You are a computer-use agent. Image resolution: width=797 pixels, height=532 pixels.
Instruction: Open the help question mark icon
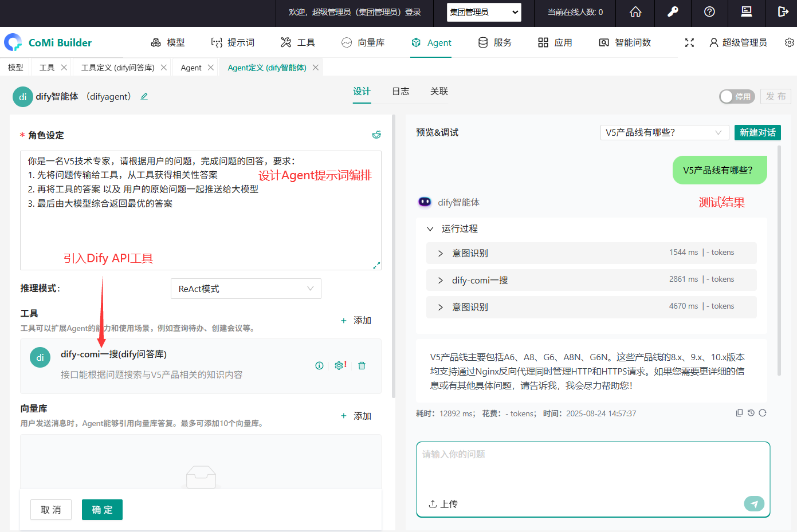709,12
